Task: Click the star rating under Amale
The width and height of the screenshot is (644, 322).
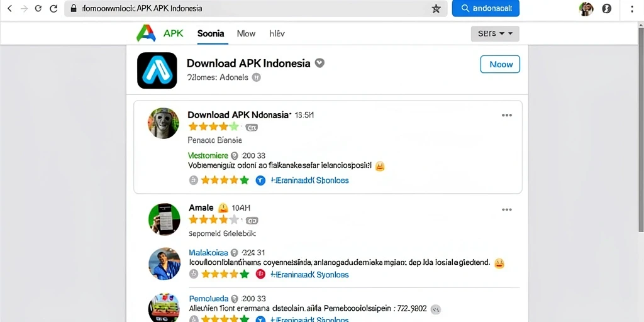Action: 214,219
